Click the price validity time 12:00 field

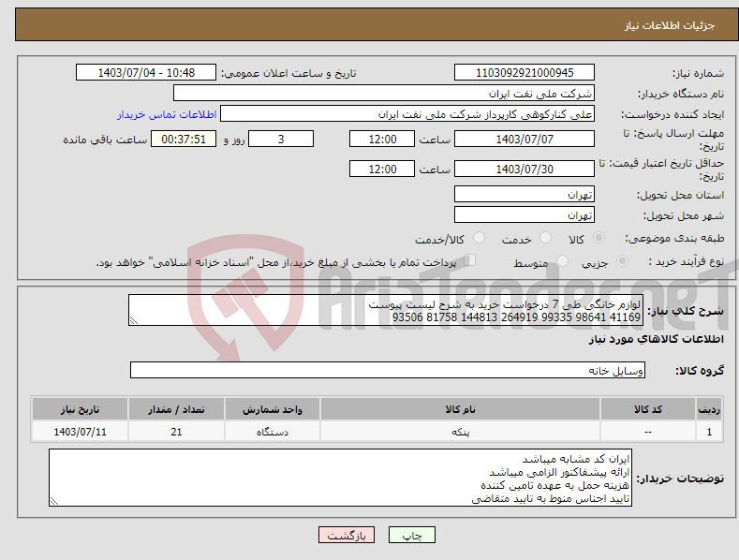382,169
